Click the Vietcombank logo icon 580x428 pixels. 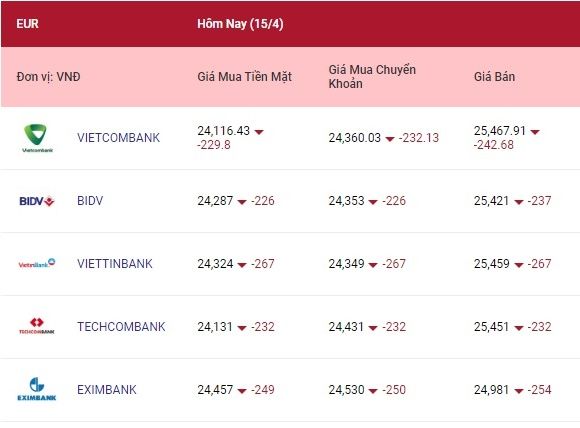37,138
